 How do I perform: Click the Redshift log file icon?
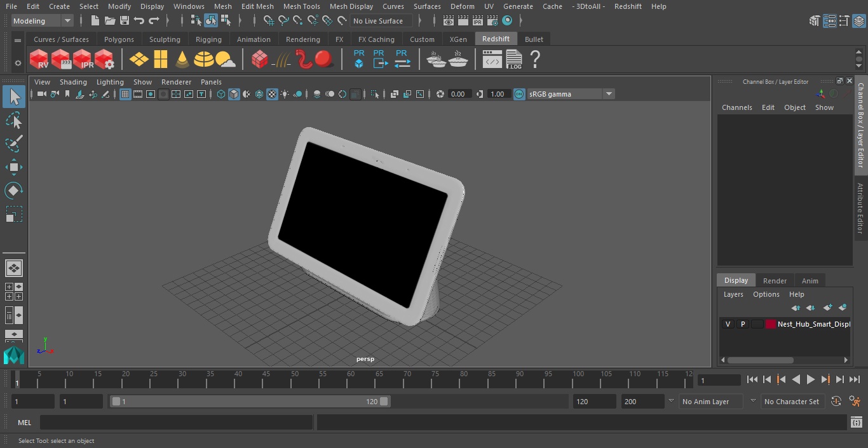513,60
